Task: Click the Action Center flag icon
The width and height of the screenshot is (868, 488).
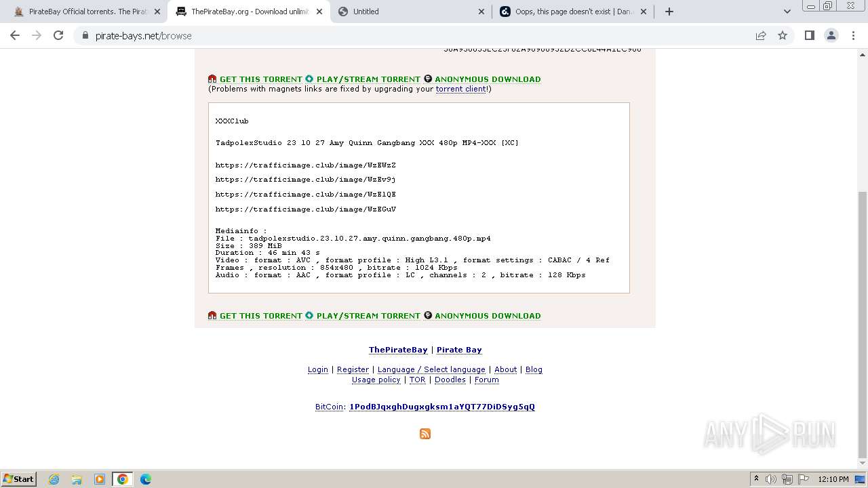Action: click(x=804, y=479)
